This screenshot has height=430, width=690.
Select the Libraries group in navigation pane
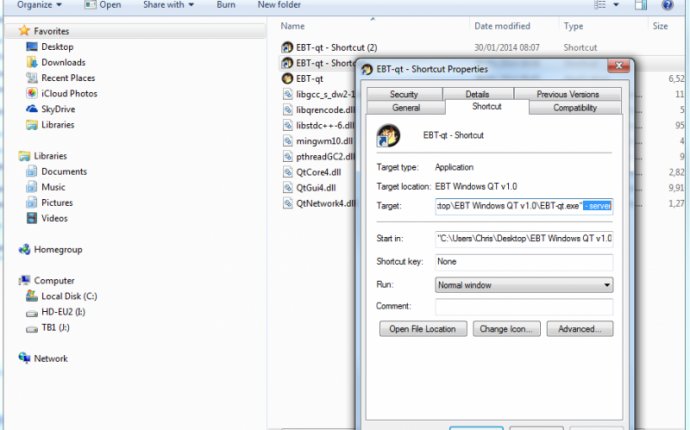click(50, 156)
